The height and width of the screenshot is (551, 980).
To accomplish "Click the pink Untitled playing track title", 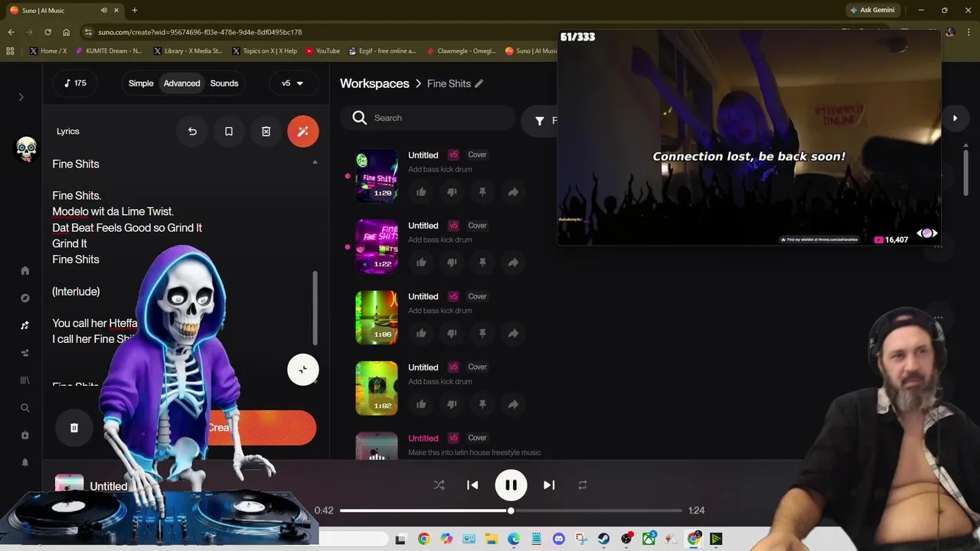I will (423, 439).
